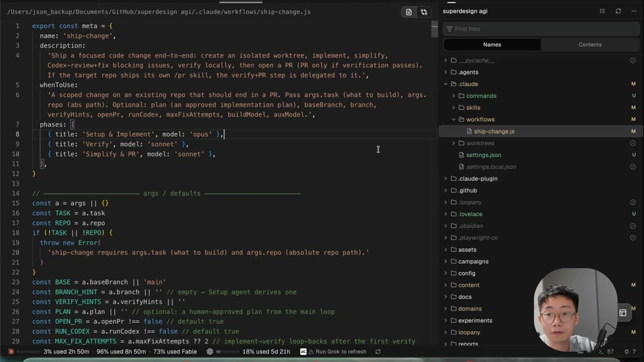Expand the .github folder
Image resolution: width=644 pixels, height=362 pixels.
coord(445,191)
